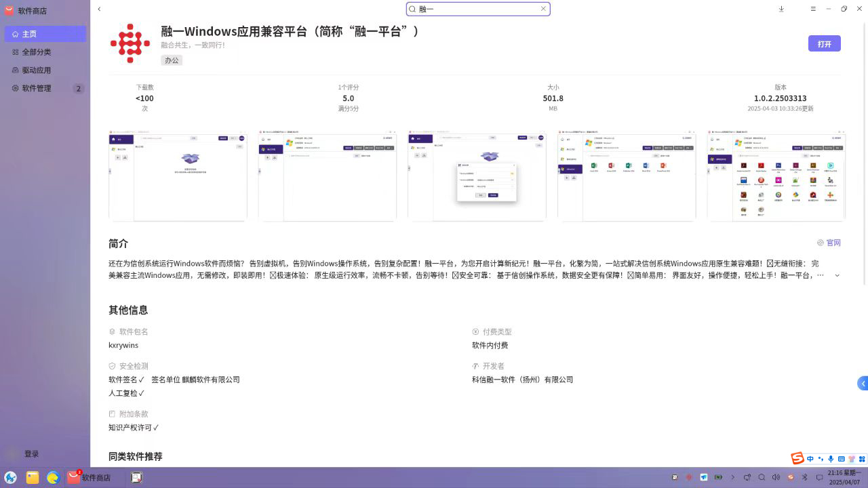868x488 pixels.
Task: Select 软件管理 in the sidebar
Action: coord(45,89)
